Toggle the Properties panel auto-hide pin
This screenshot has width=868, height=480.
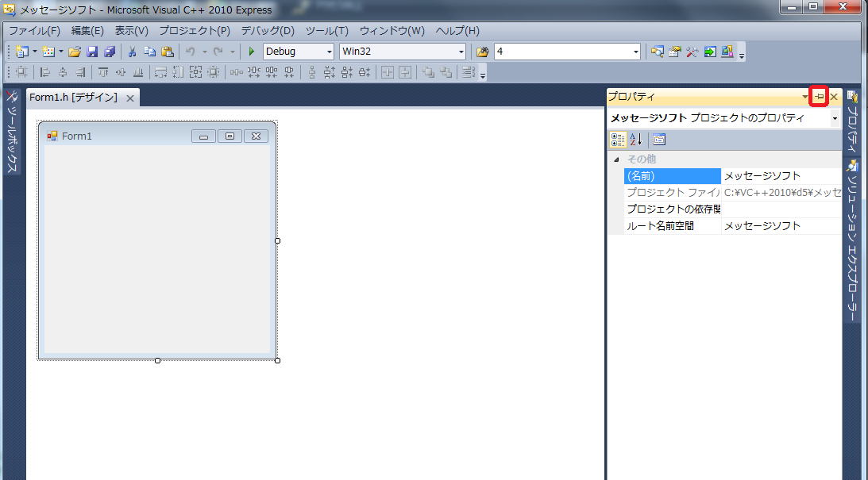(x=819, y=97)
